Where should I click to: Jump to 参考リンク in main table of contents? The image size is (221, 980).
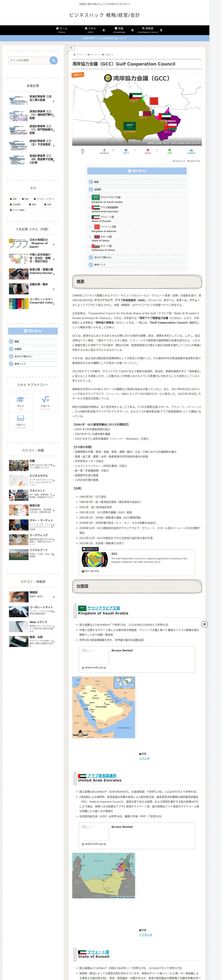(100, 265)
